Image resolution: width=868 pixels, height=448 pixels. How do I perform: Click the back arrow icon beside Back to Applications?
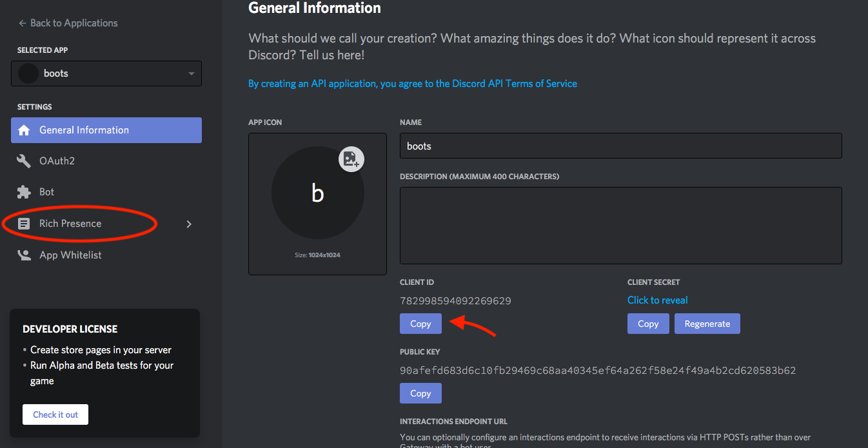23,23
